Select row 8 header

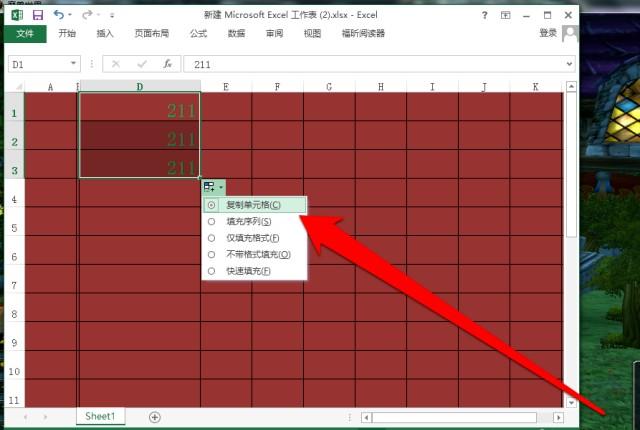(14, 308)
